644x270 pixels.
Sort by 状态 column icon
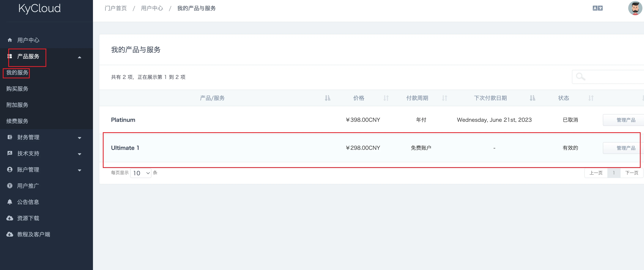591,98
